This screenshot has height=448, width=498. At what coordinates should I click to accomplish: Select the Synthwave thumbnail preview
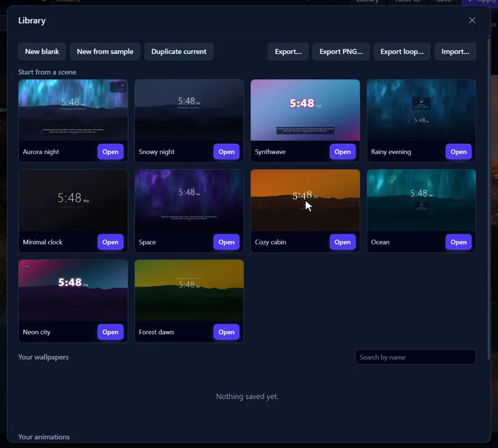point(305,110)
